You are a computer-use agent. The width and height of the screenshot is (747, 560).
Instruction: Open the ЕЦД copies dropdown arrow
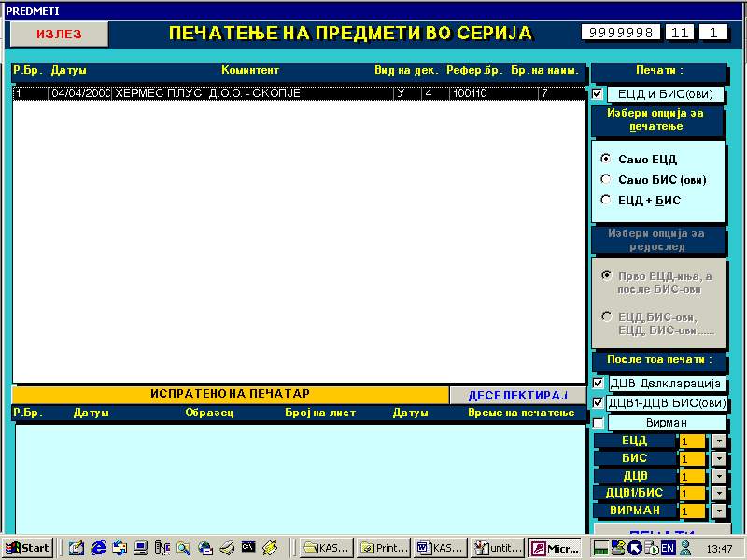click(718, 441)
